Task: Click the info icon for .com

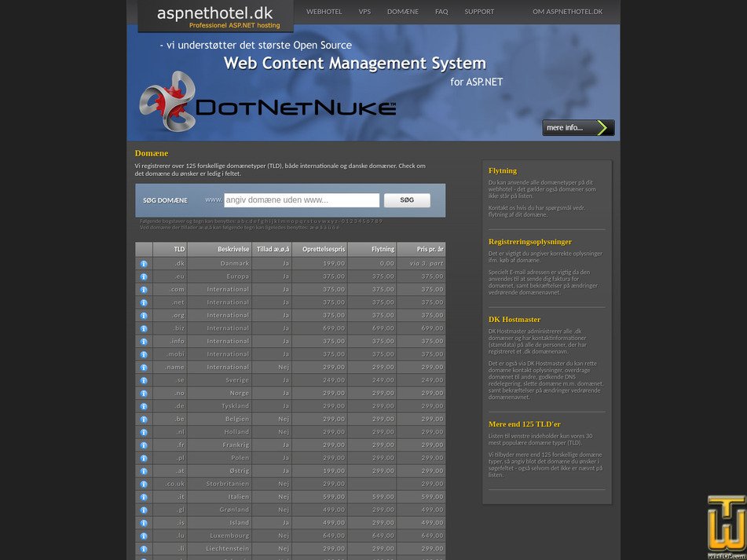Action: pyautogui.click(x=144, y=290)
